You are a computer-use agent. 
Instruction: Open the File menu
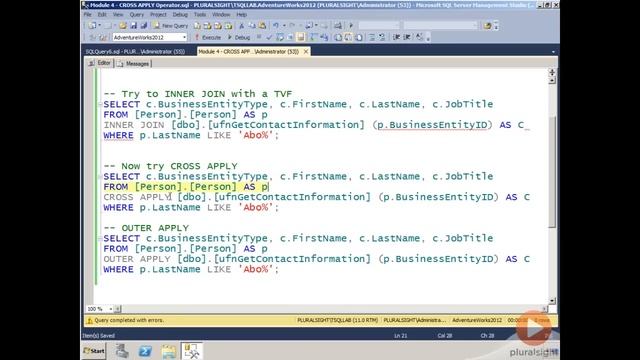[87, 15]
